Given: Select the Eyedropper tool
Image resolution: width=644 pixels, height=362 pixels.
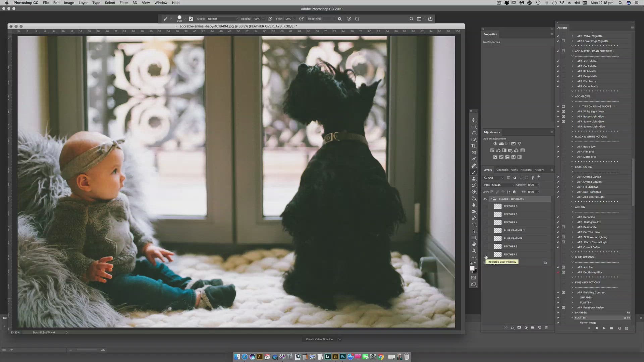Looking at the screenshot, I should click(474, 159).
